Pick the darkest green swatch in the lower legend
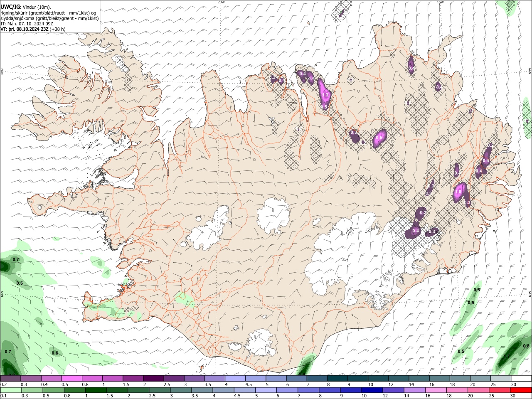Screen dimensions: 532x399 (96, 390)
